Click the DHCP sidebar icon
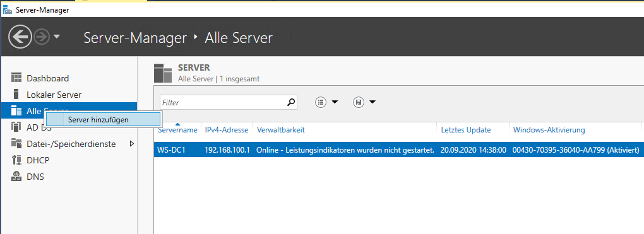This screenshot has height=234, width=644. coord(16,160)
